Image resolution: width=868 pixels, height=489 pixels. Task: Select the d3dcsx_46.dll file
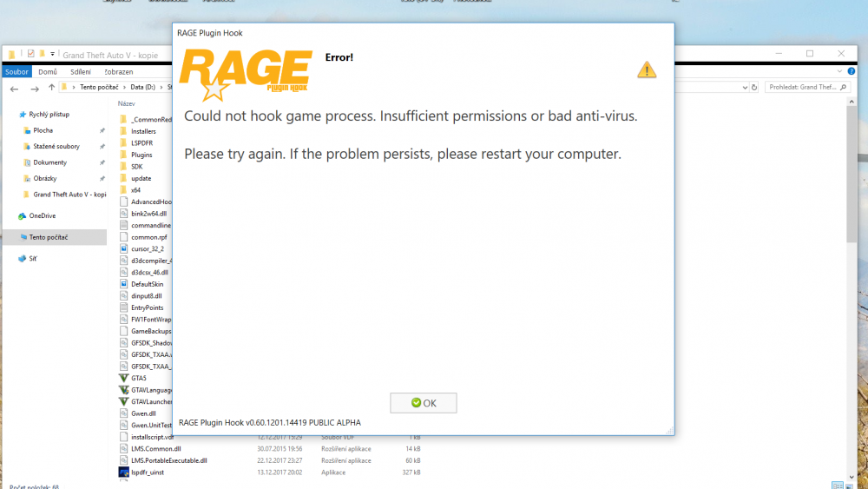(x=149, y=272)
